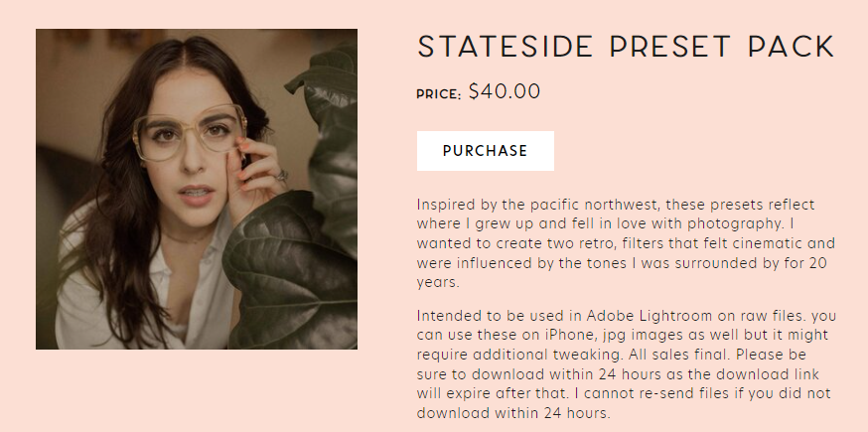Click the Stateside Preset Pack title

click(626, 47)
